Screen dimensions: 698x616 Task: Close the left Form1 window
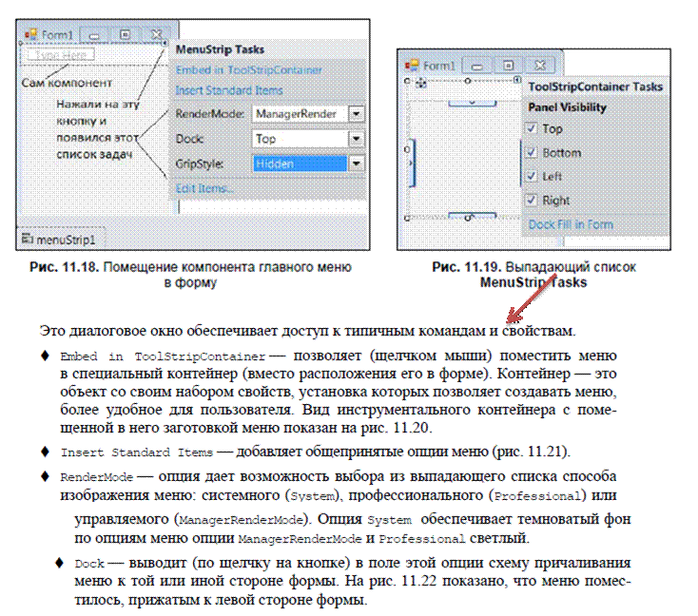[x=156, y=35]
